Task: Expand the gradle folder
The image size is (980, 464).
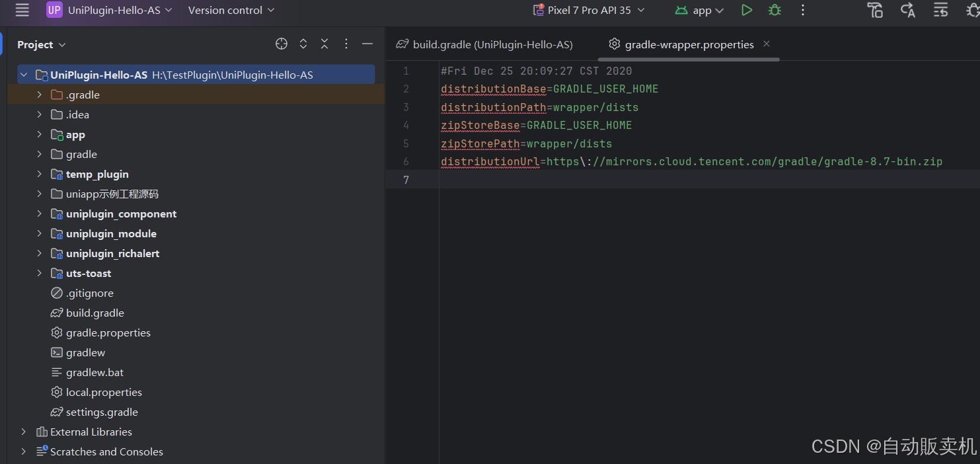Action: click(x=40, y=154)
